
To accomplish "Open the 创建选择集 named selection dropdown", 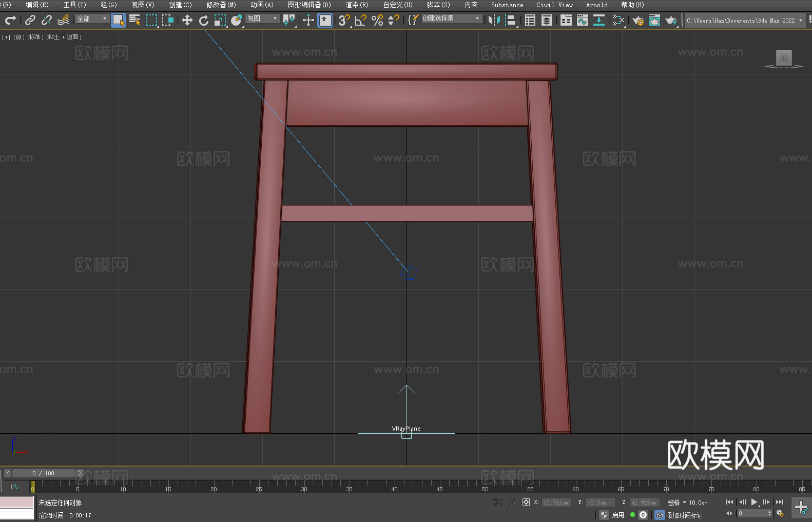I will (452, 18).
